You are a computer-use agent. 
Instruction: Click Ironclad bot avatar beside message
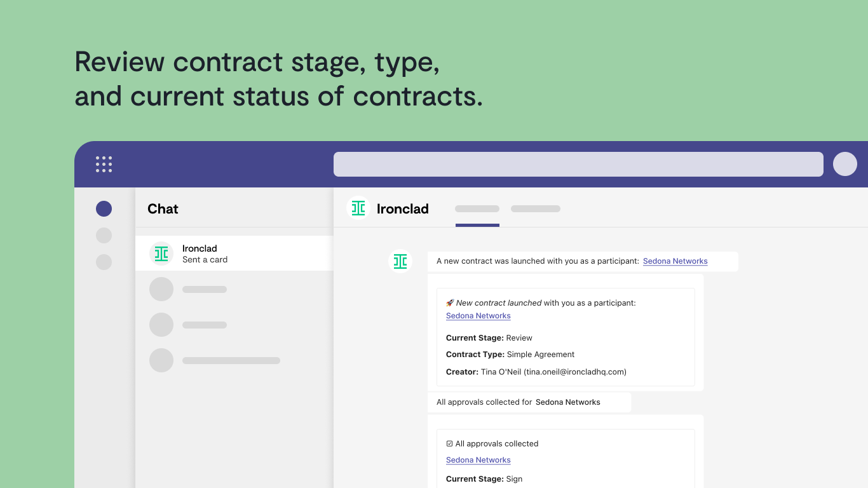[x=400, y=261]
